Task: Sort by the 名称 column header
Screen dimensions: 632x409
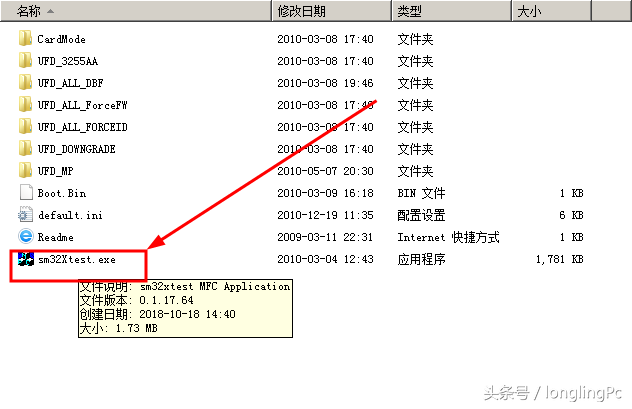Action: pyautogui.click(x=136, y=11)
